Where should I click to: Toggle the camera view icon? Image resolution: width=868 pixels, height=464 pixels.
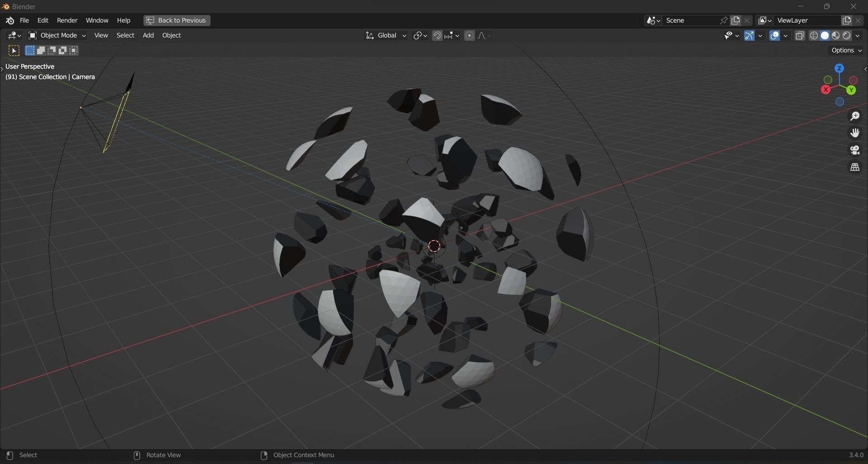click(x=854, y=150)
